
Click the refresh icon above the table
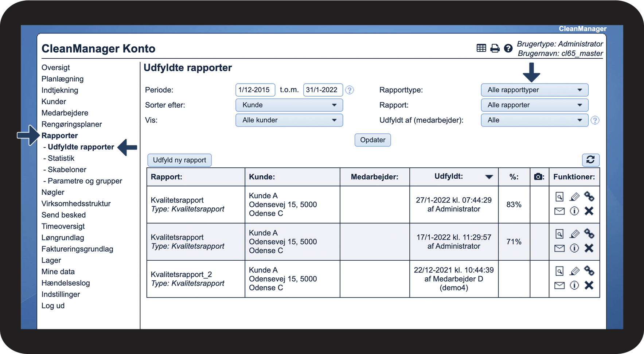[x=590, y=160]
